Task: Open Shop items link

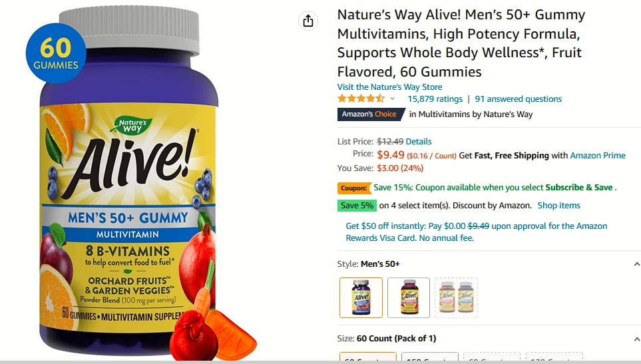Action: 559,206
